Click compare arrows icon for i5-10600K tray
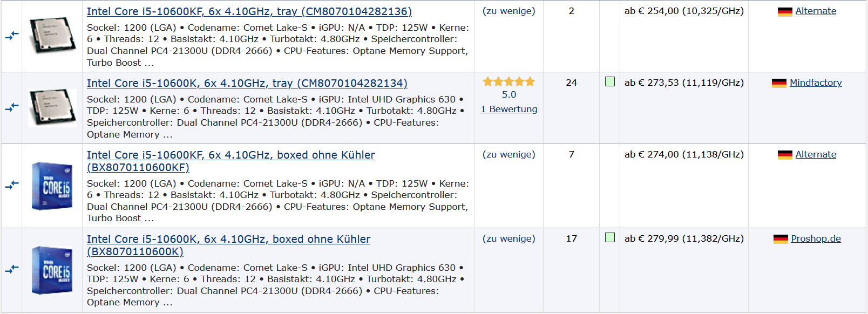The image size is (868, 314). coord(12,107)
